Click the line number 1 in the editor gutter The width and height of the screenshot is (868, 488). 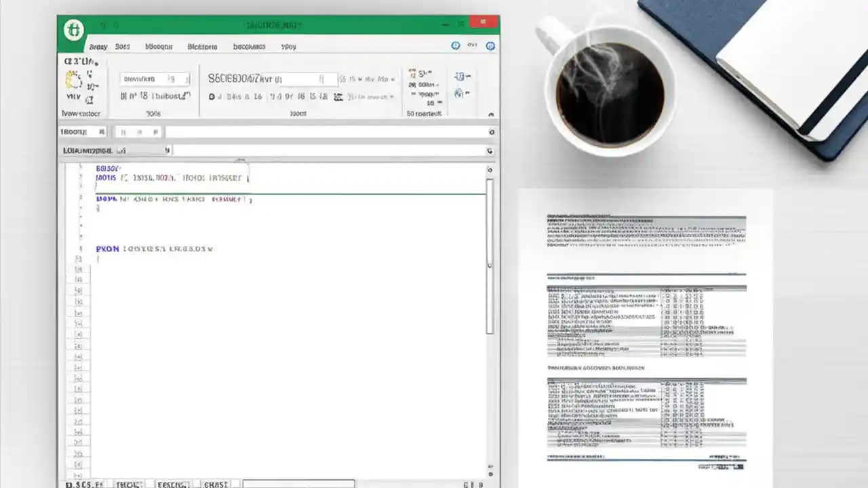click(x=81, y=167)
